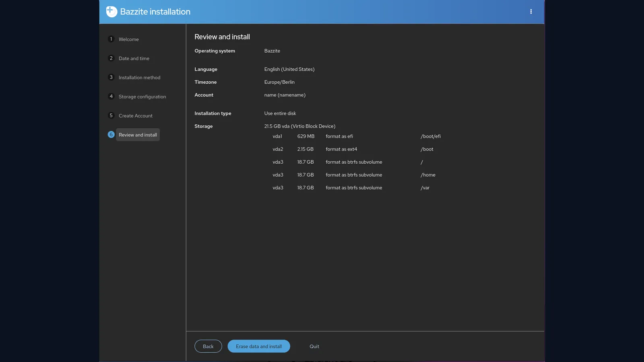Select the Storage configuration step
The width and height of the screenshot is (644, 362).
coord(142,97)
